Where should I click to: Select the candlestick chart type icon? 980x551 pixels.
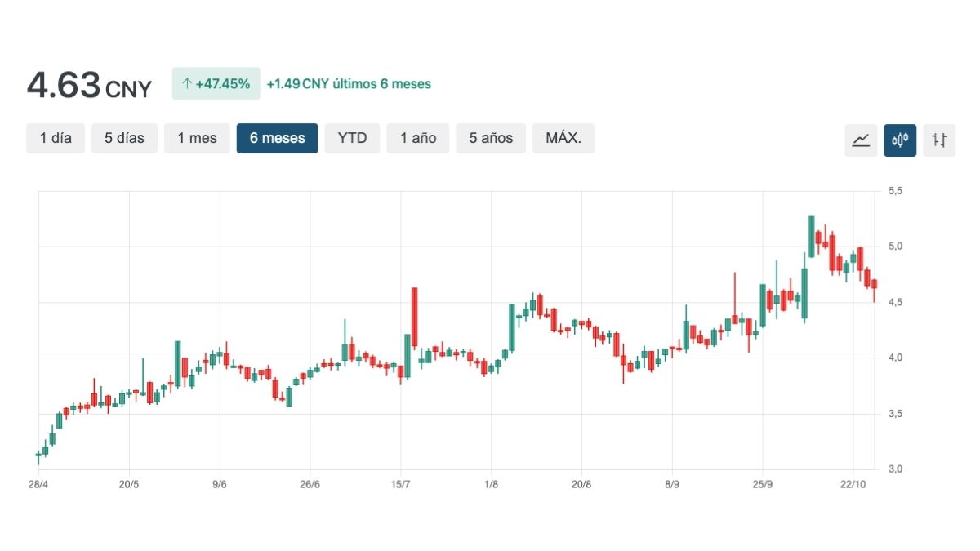[x=900, y=140]
